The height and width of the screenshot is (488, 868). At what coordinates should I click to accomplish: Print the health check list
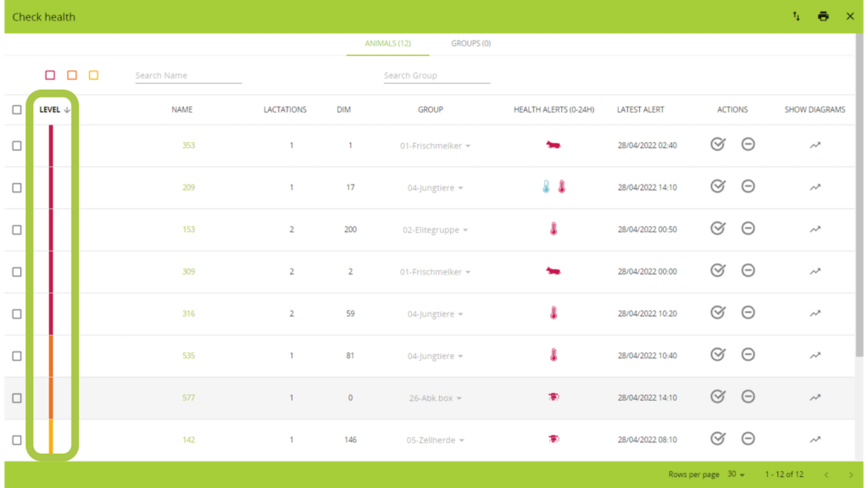823,16
